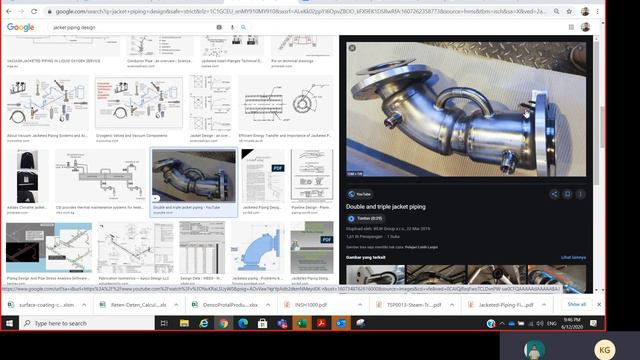Screen dimensions: 640x360
Task: Expand options for DensoProtalProdu xlsx download
Action: tap(268, 305)
